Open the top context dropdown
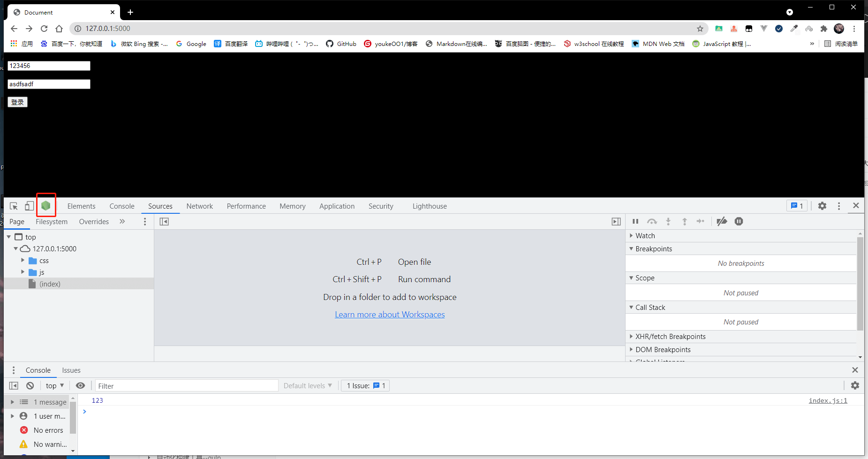This screenshot has width=868, height=459. pos(55,385)
